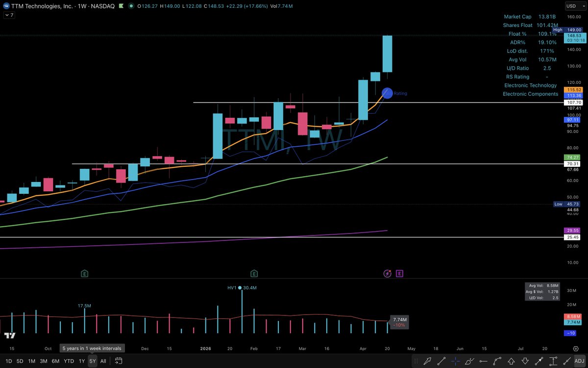Switch to the YTD time range
588x368 pixels.
(69, 361)
